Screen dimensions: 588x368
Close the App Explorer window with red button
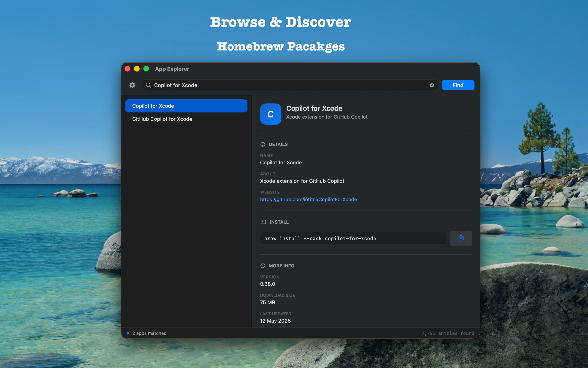click(127, 69)
